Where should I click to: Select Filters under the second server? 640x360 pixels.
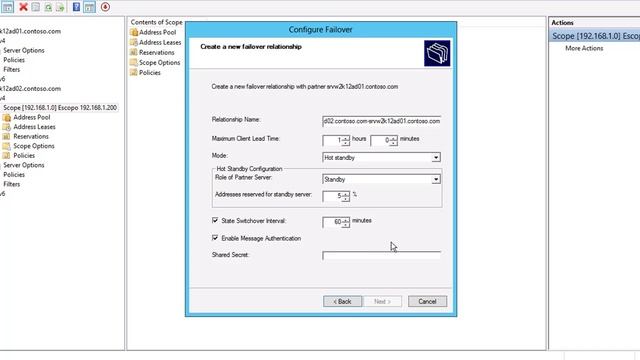tap(11, 184)
